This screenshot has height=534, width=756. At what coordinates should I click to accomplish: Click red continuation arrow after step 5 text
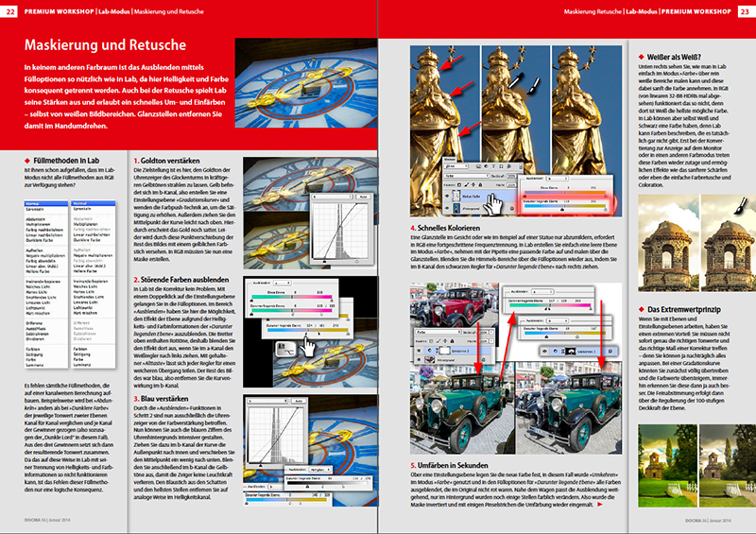tap(600, 504)
